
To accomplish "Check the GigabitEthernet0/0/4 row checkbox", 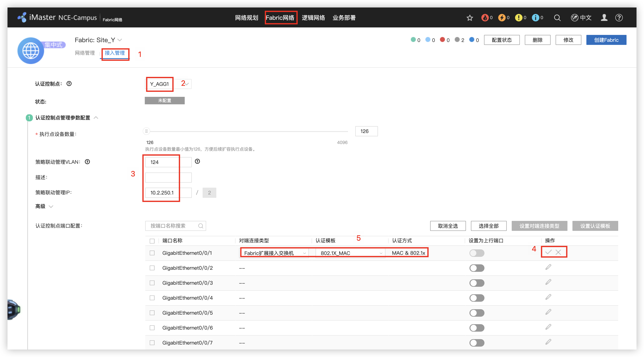I will (152, 298).
